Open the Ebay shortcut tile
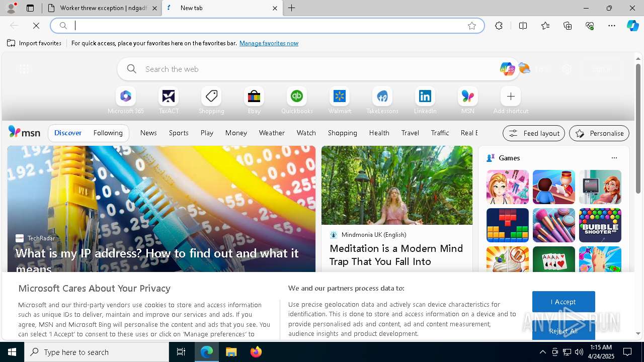Viewport: 644px width, 362px height. (x=254, y=101)
